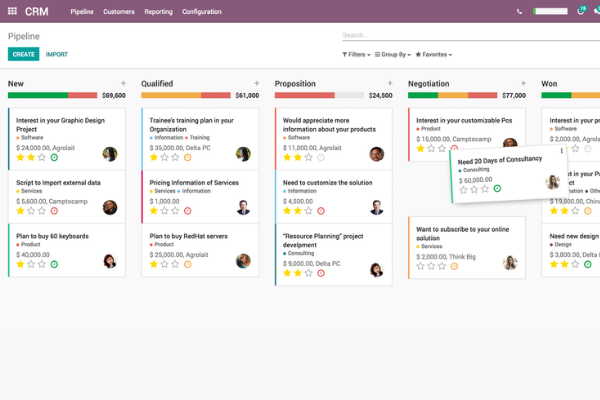Screen dimensions: 600x400
Task: Click salesperson avatar on Script to import card
Action: [110, 207]
